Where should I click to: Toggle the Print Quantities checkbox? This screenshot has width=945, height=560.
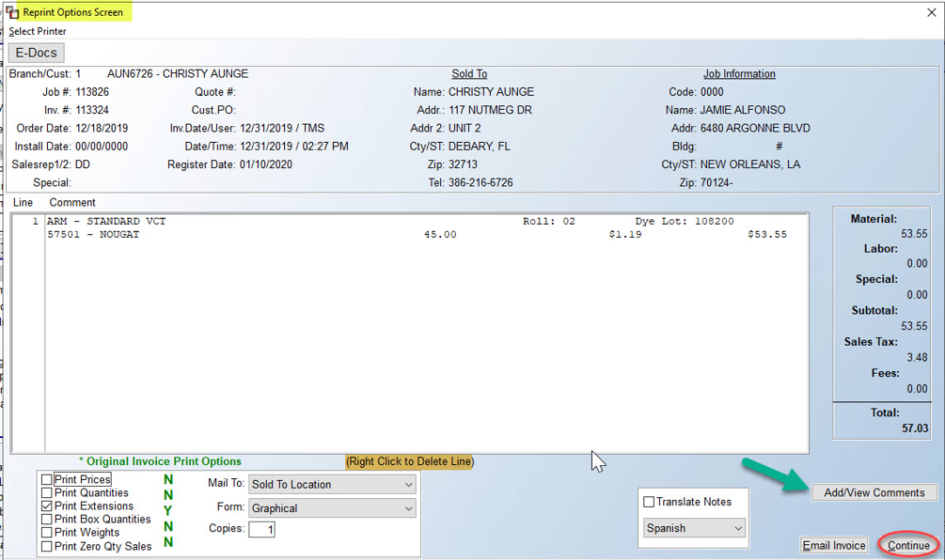47,493
